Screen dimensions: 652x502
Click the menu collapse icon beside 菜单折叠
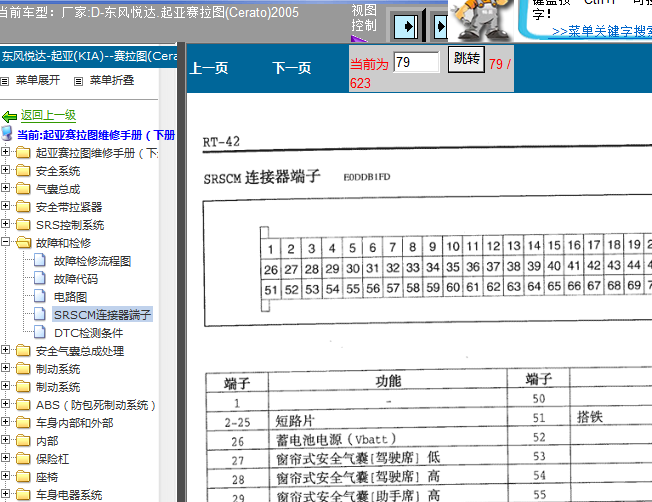point(78,81)
